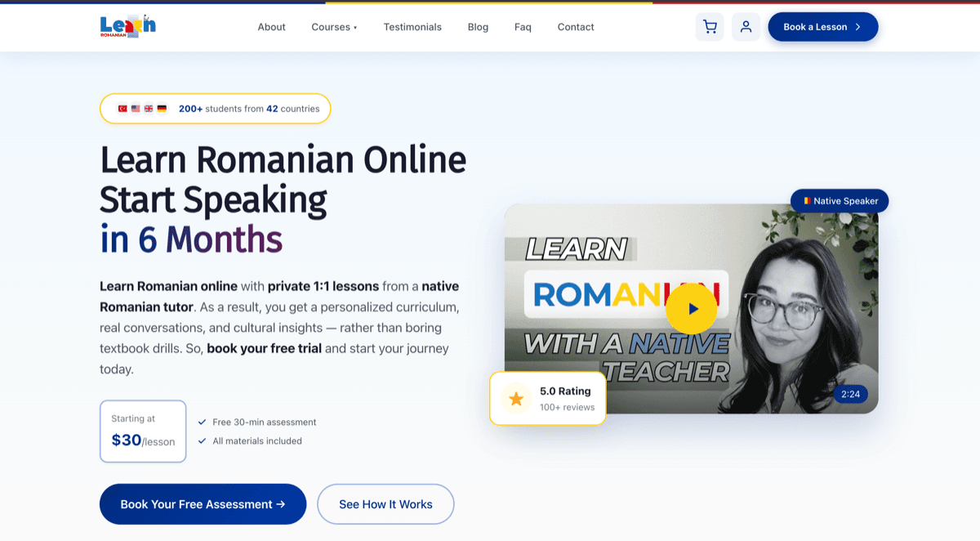Click the Learn Romanian logo

pyautogui.click(x=127, y=26)
